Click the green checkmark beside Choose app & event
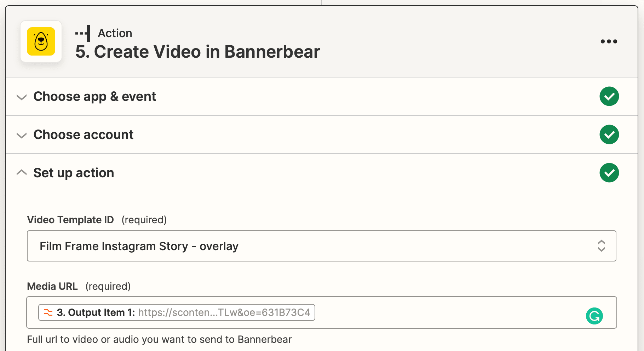The height and width of the screenshot is (351, 644). click(609, 96)
